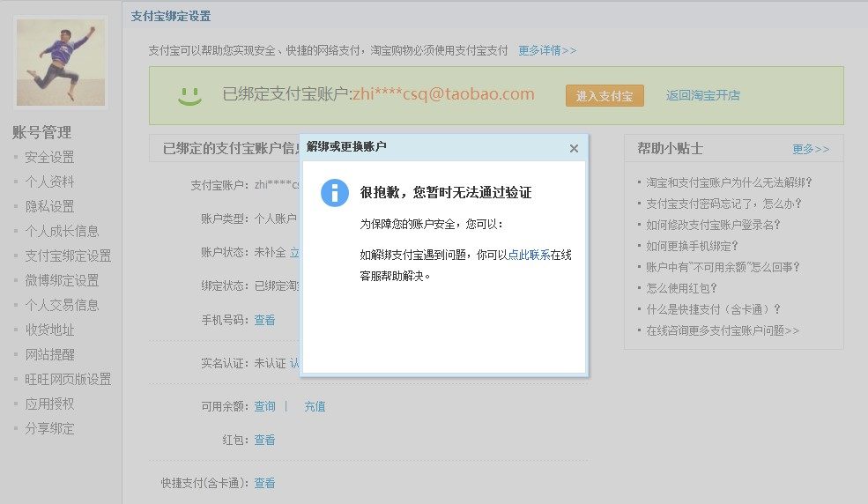Screen dimensions: 868x504
Task: Click 查看 link next to 快捷支付(含卡通)
Action: coord(264,483)
